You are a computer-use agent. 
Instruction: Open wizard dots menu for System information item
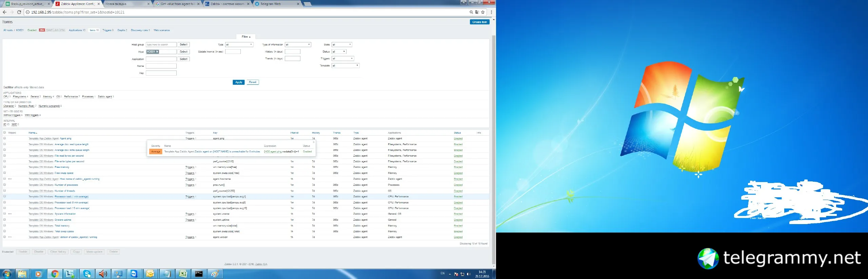tap(10, 214)
